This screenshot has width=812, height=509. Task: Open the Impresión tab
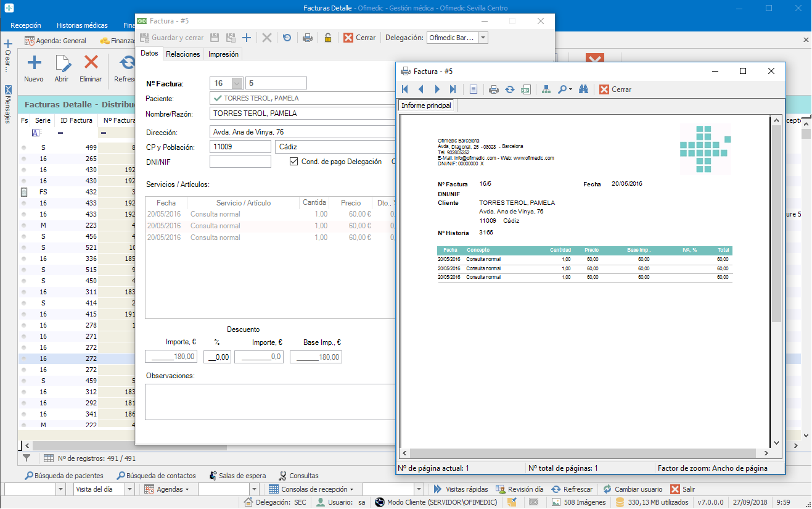click(223, 54)
